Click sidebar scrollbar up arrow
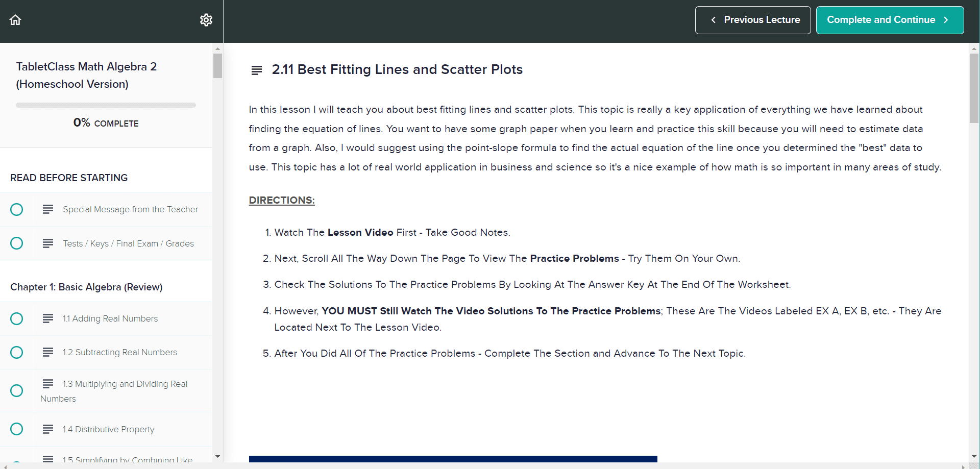The height and width of the screenshot is (469, 980). pos(218,49)
